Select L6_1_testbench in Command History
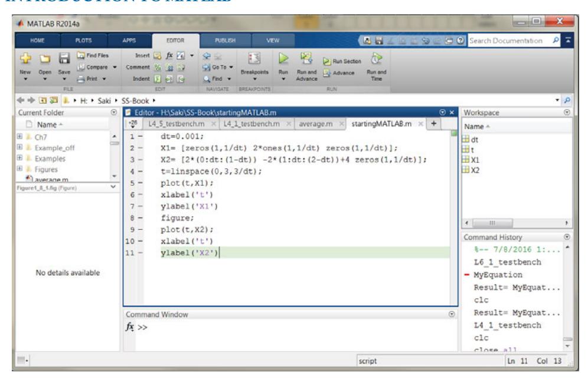This screenshot has width=588, height=379. [507, 262]
